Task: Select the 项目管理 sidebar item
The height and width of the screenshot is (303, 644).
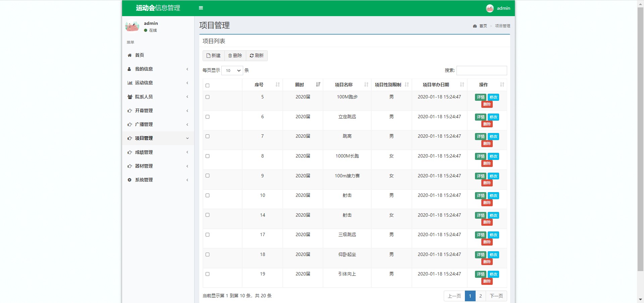Action: [158, 138]
